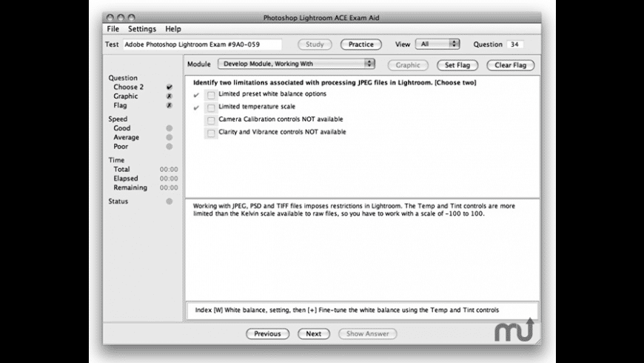Open the Settings menu
644x363 pixels.
coord(142,29)
